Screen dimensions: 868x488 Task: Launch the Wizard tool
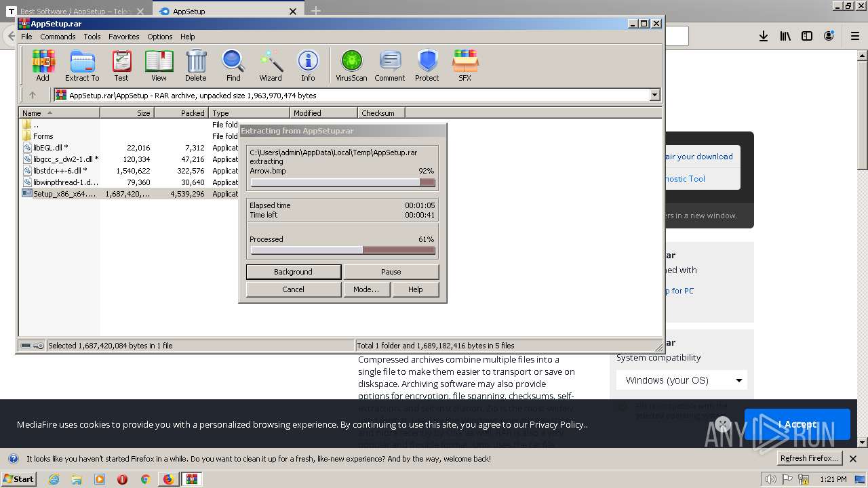(271, 66)
